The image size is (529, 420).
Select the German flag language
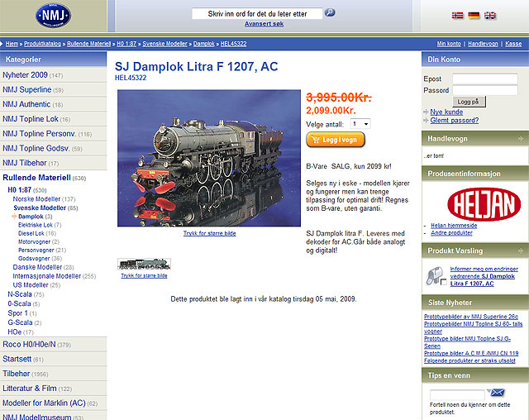tap(474, 15)
